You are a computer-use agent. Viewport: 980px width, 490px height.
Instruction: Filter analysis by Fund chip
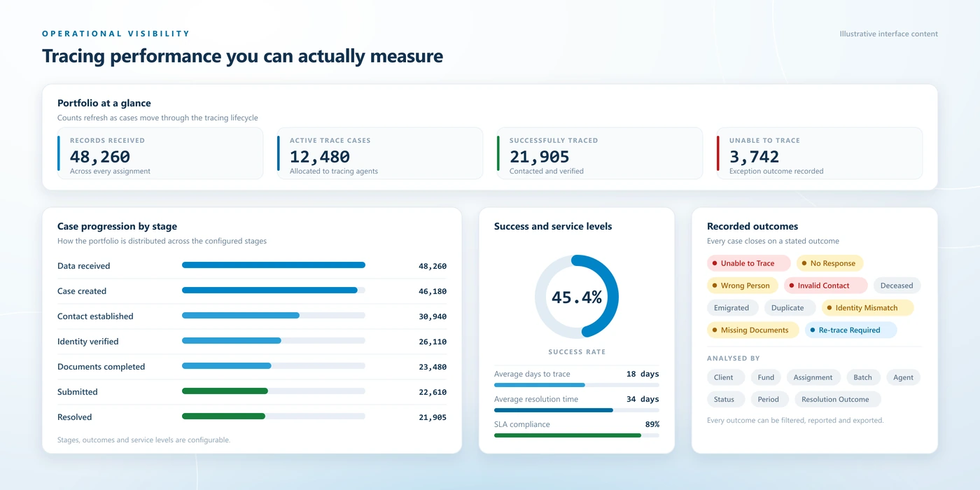point(766,377)
